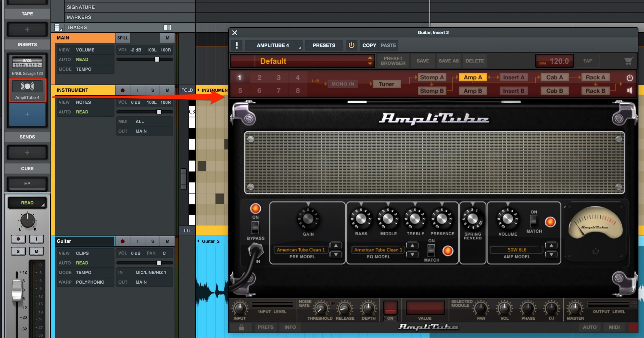Screen dimensions: 644x338
Task: Select Amp B in signal chain
Action: (473, 91)
